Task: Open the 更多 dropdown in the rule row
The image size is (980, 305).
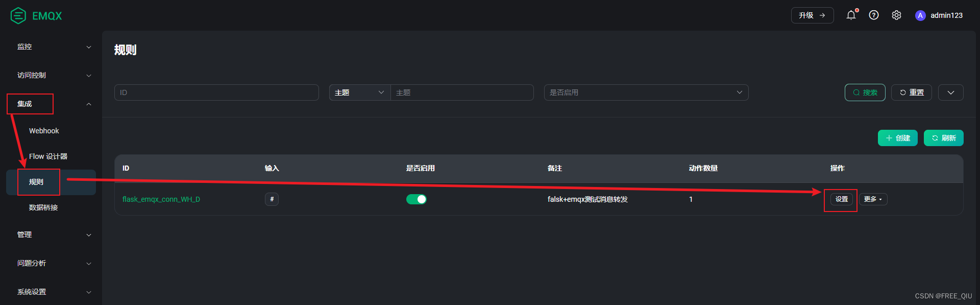Action: click(873, 199)
